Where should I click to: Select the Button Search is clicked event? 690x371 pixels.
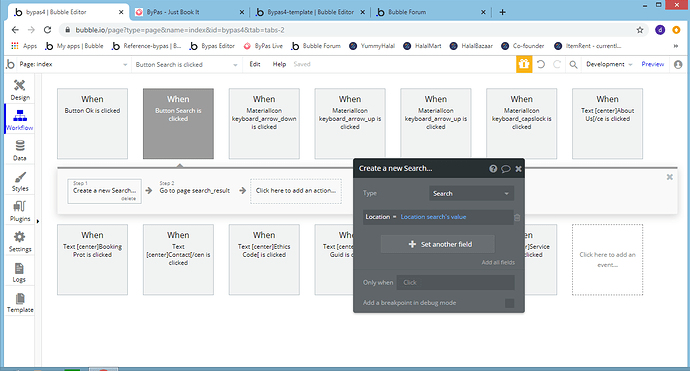click(x=178, y=124)
